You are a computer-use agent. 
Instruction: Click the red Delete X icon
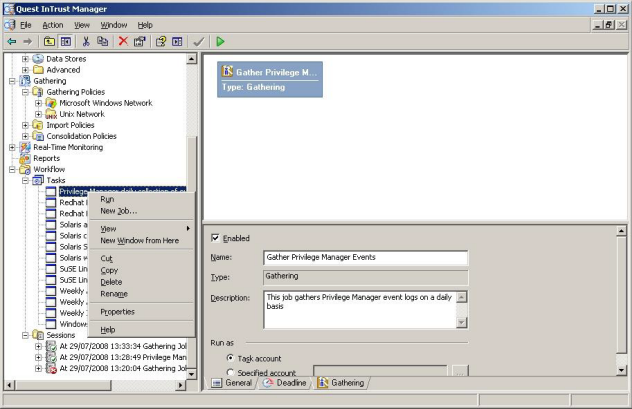123,42
